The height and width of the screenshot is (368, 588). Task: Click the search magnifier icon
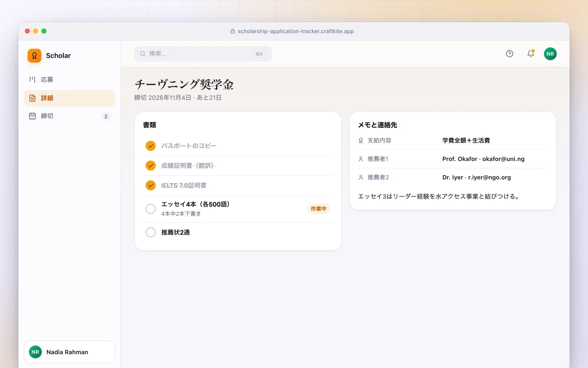point(143,54)
